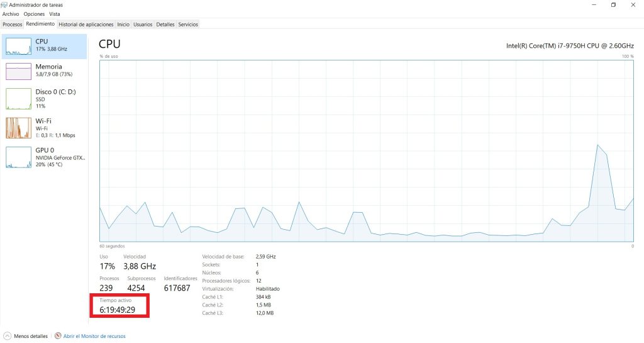The height and width of the screenshot is (343, 644).
Task: Click the Task Manager title bar icon
Action: click(x=4, y=5)
